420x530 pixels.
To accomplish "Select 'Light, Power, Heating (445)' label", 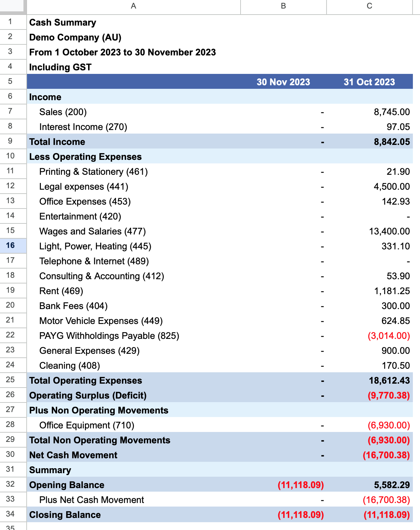I will tap(95, 246).
